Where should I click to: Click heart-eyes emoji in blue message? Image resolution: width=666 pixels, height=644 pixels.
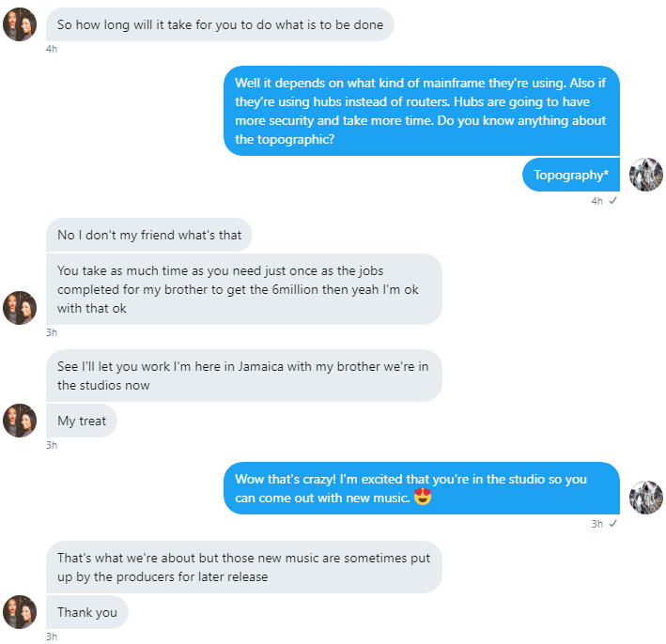pos(422,497)
